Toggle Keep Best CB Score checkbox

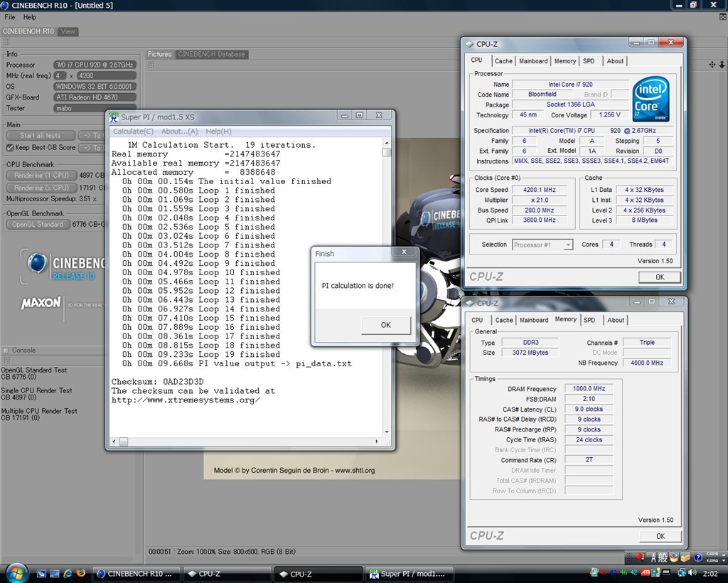10,148
